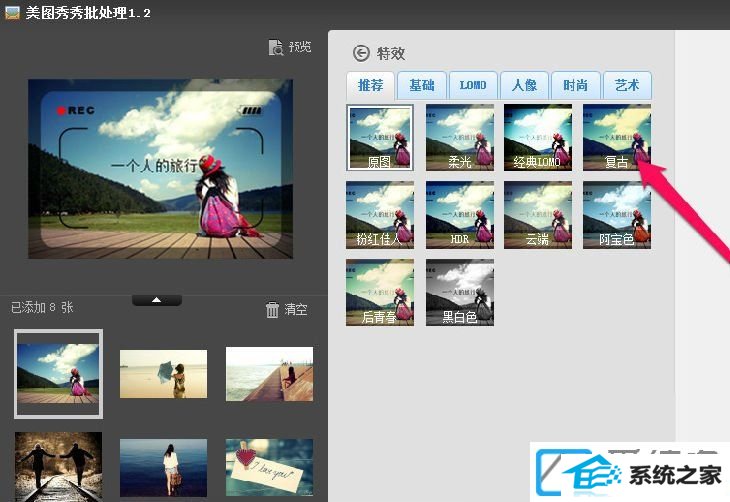Switch to the 基础 tab

point(422,86)
